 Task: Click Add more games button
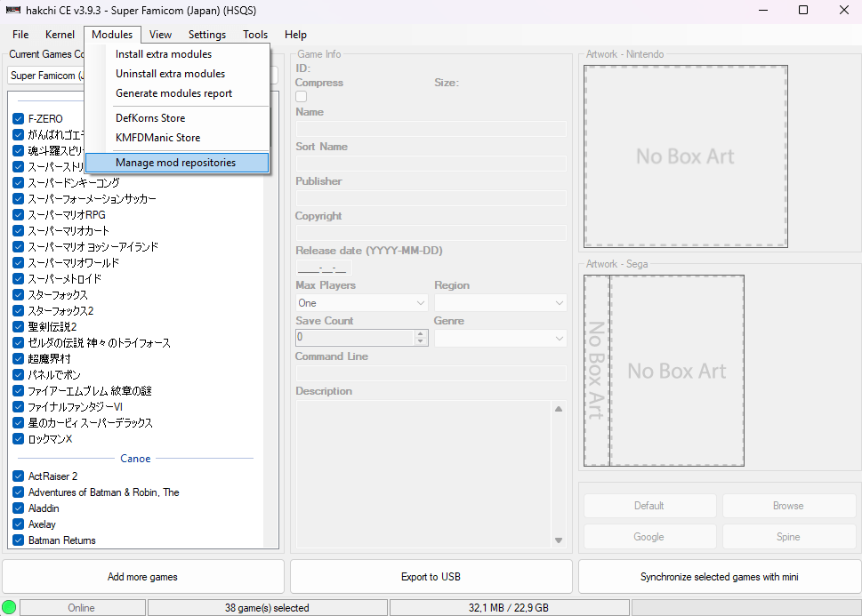point(143,576)
